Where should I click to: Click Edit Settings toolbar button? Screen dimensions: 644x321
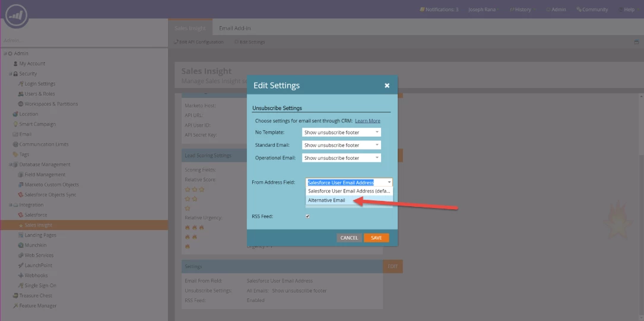pyautogui.click(x=250, y=42)
